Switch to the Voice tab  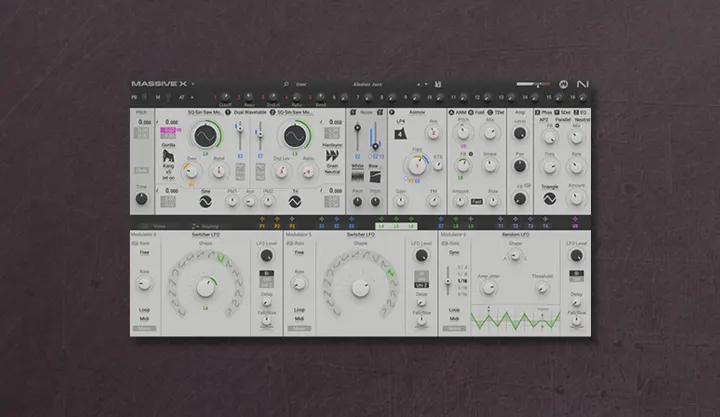coord(158,226)
